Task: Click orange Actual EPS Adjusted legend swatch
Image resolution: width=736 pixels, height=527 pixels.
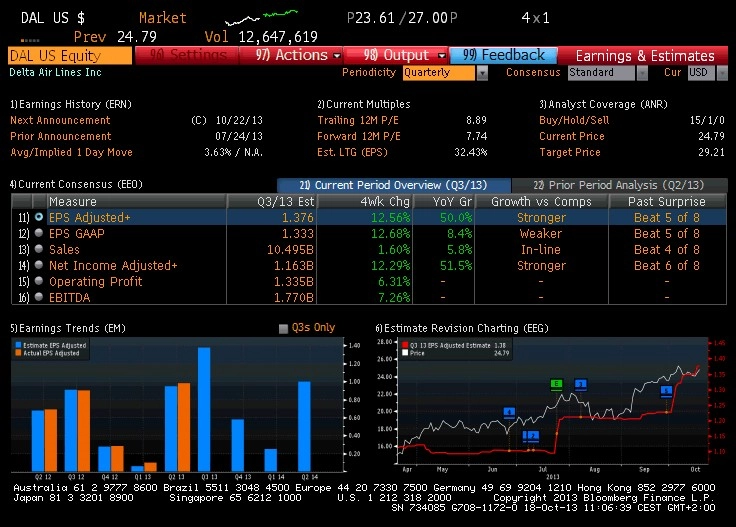Action: click(x=18, y=353)
